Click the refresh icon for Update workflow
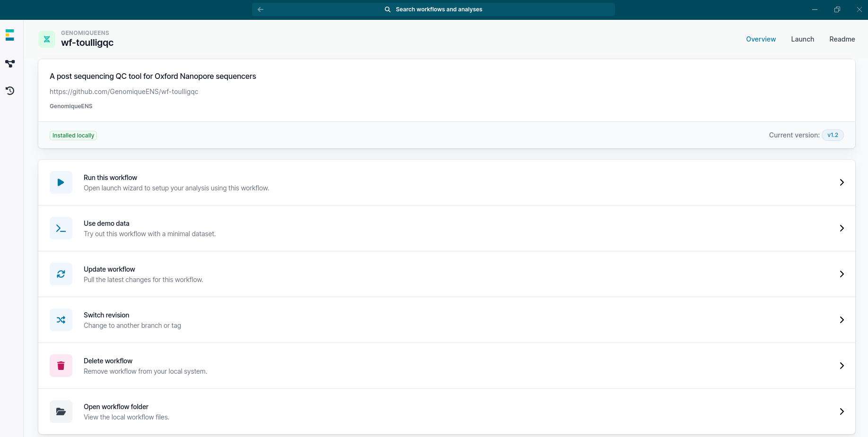 [61, 274]
